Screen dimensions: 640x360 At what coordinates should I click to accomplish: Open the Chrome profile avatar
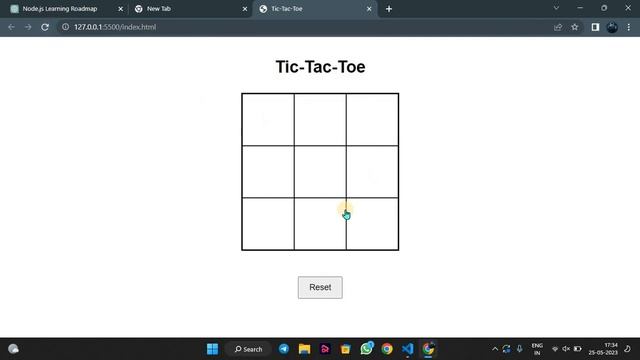(612, 27)
